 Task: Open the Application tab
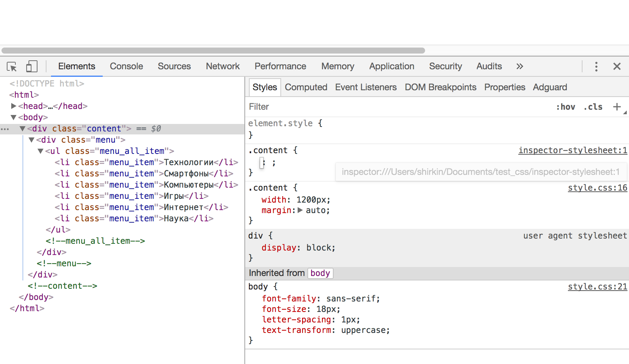[392, 66]
